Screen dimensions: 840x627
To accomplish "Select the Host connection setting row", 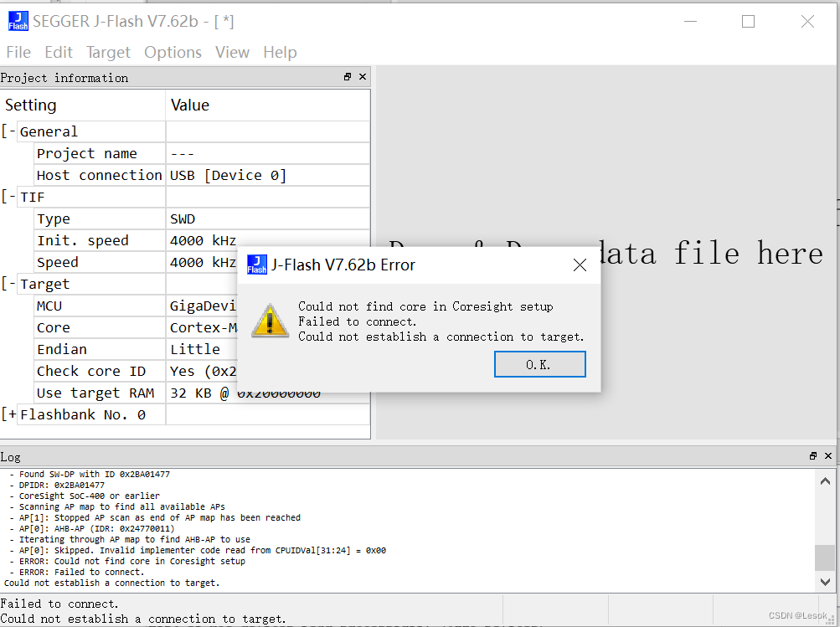I will pyautogui.click(x=202, y=175).
